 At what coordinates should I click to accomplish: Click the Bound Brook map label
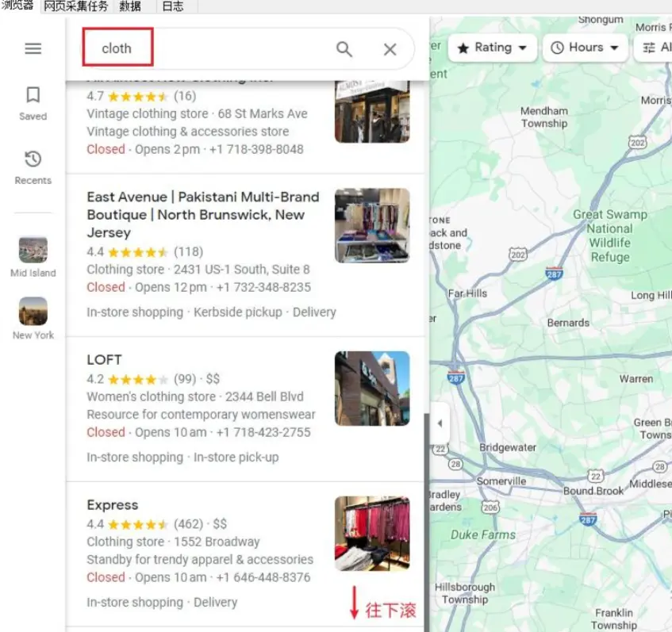(x=593, y=491)
